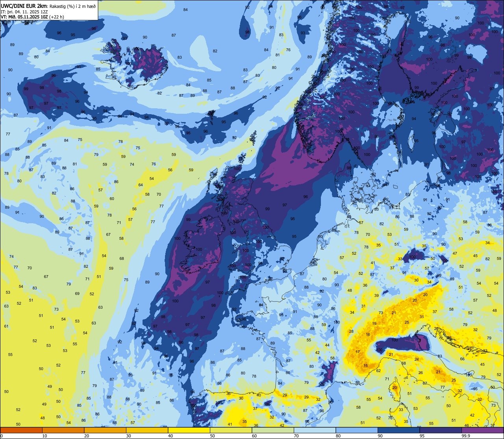Click the legend tick label "70"
Image resolution: width=504 pixels, height=439 pixels.
coord(296,436)
